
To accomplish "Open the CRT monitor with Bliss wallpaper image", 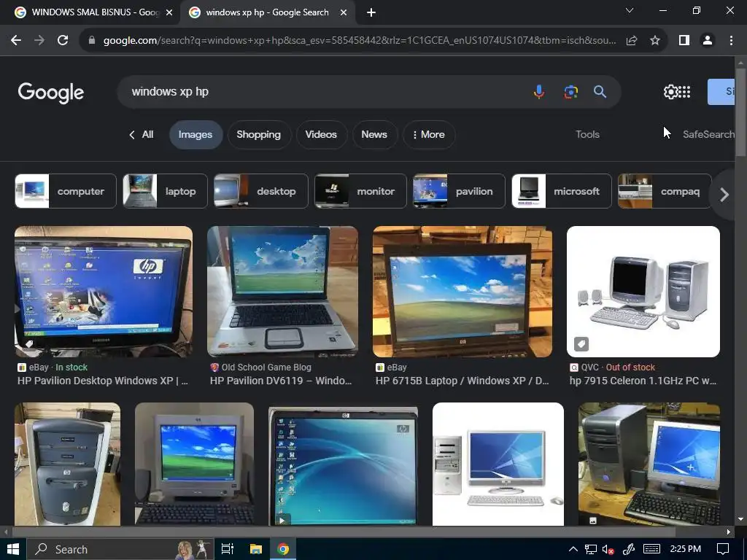I will pos(194,464).
